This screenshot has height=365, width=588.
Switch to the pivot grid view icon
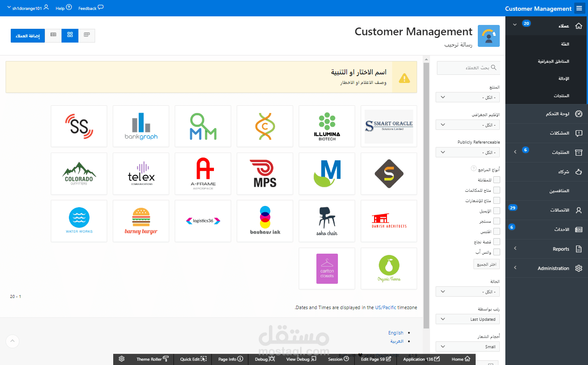pyautogui.click(x=87, y=36)
